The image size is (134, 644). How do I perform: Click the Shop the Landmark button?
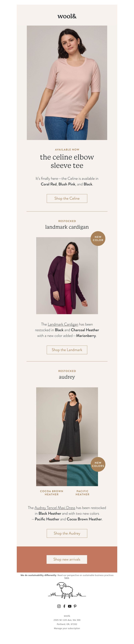(x=67, y=350)
